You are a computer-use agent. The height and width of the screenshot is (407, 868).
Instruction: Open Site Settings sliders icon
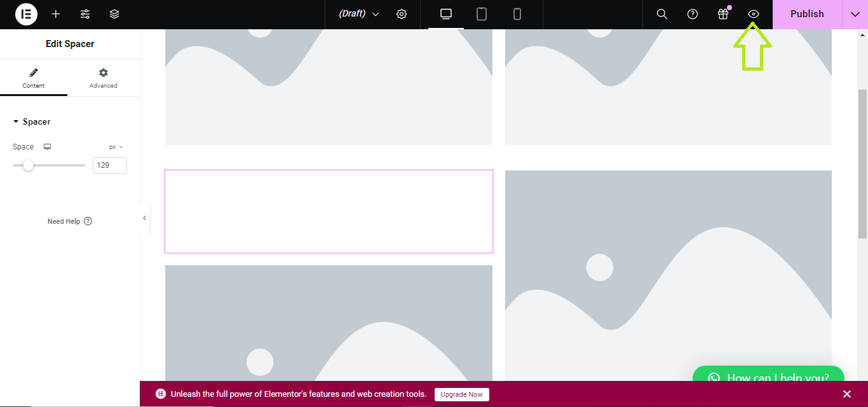[85, 14]
